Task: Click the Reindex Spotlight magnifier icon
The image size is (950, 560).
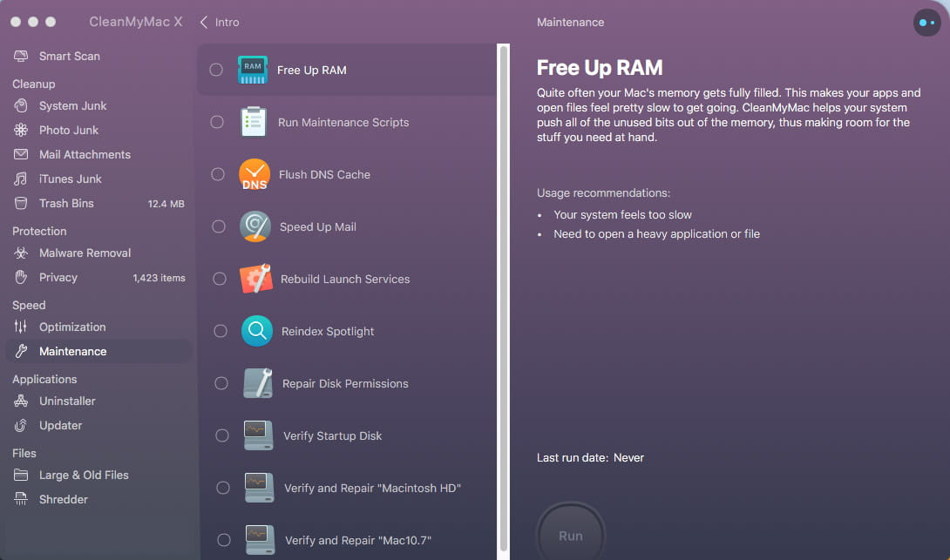Action: 257,331
